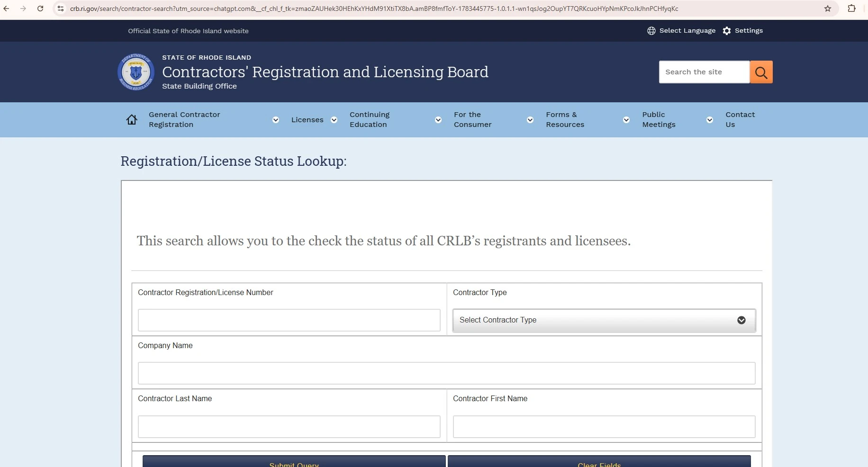Expand General Contractor Registration chevron
This screenshot has width=868, height=467.
point(276,120)
